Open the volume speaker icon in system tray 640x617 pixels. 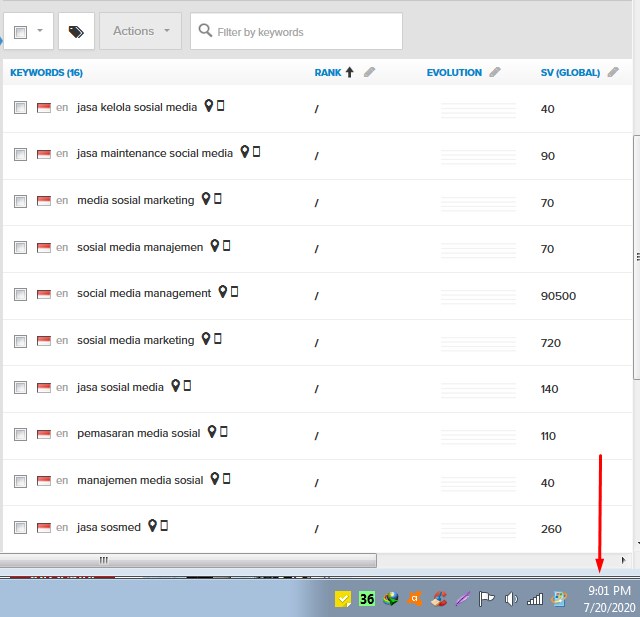pyautogui.click(x=511, y=599)
